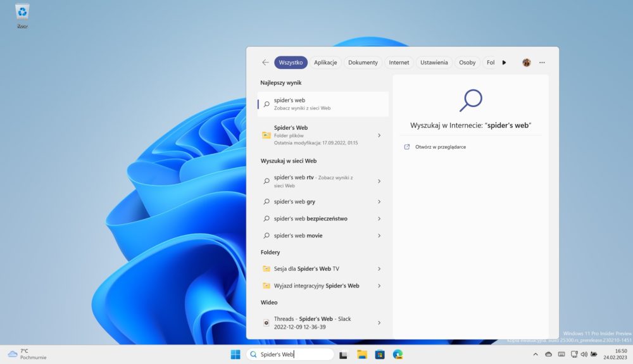Open volume control in the system tray
633x364 pixels.
584,355
